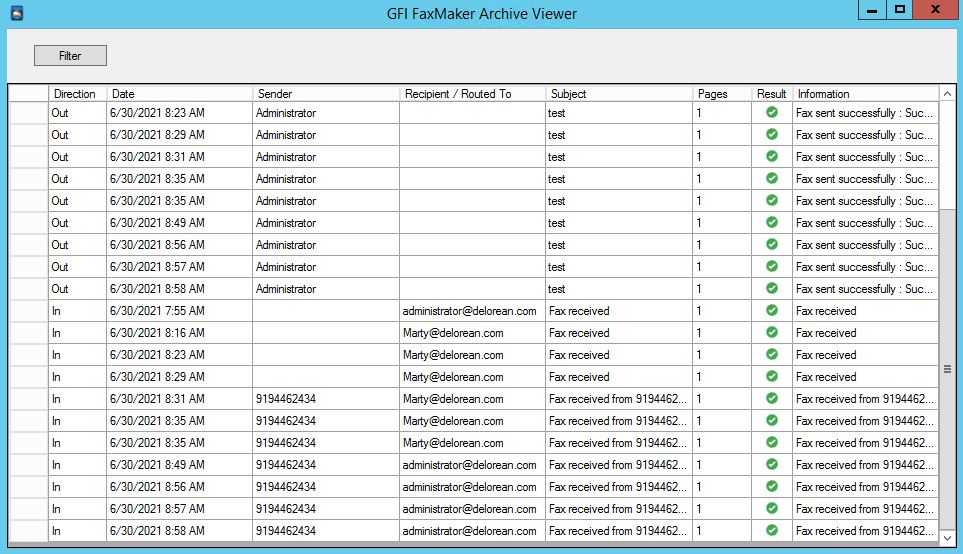Click sender 9194462434 in In 8:49 AM row
The height and width of the screenshot is (554, 963).
[286, 465]
